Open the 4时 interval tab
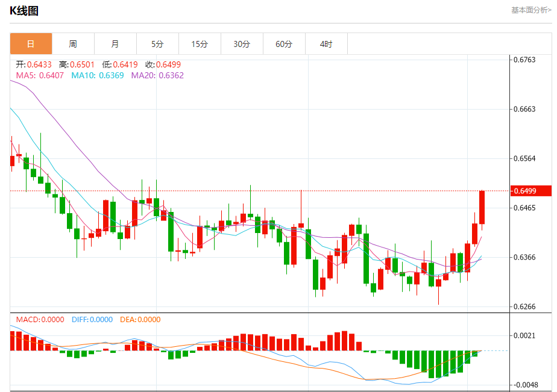 [326, 44]
